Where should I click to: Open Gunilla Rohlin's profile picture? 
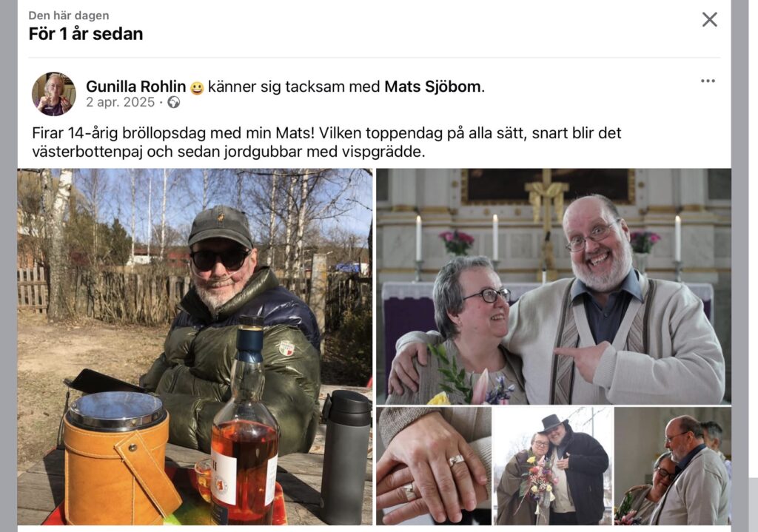pyautogui.click(x=53, y=94)
